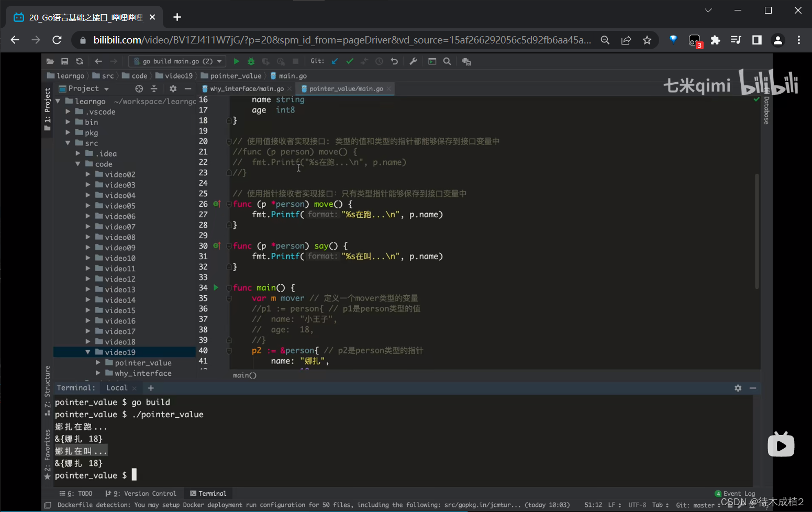Viewport: 812px width, 512px height.
Task: Select the Local terminal tab
Action: (117, 388)
